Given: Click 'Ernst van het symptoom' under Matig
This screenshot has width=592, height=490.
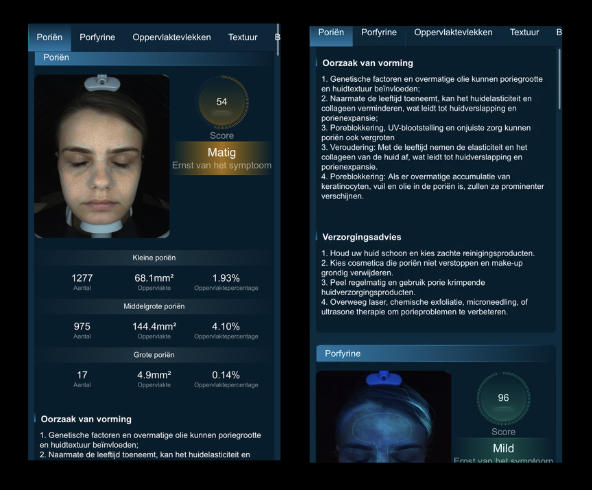Looking at the screenshot, I should 222,166.
